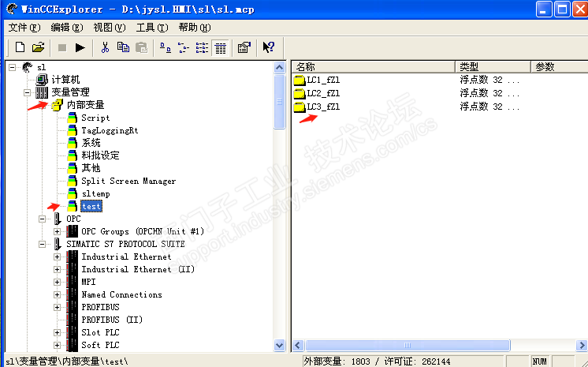Click the SIMATIC S7 PROTOCOL SUITE icon
Image resolution: width=588 pixels, height=367 pixels.
click(57, 244)
